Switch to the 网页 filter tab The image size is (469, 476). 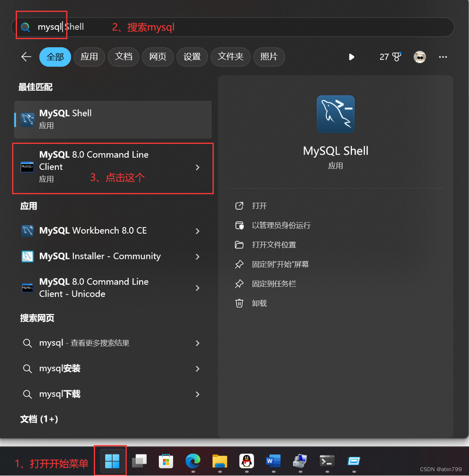click(x=158, y=57)
